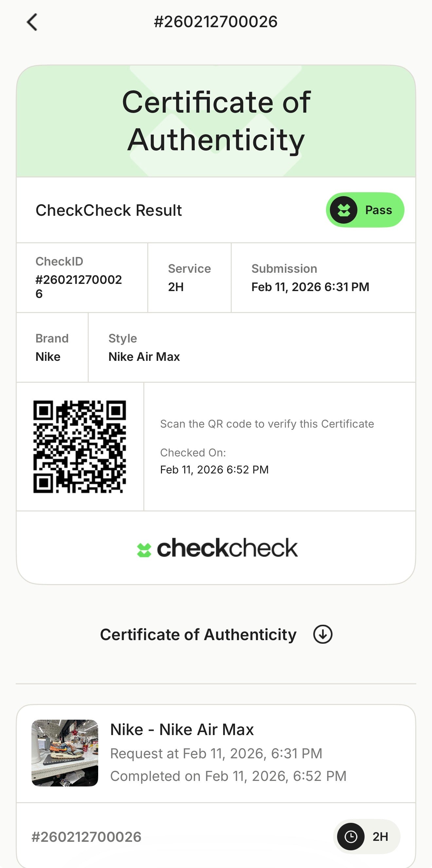This screenshot has width=432, height=868.
Task: Click the page title #260212700026
Action: 215,22
